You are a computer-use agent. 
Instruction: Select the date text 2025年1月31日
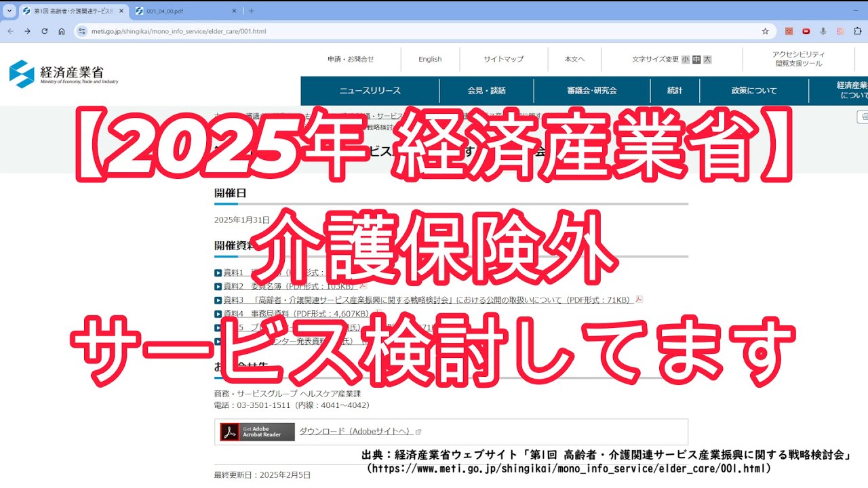242,220
